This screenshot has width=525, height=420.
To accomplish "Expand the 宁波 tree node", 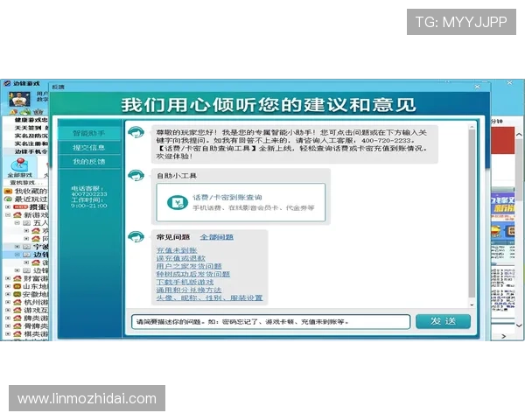I will [17, 247].
